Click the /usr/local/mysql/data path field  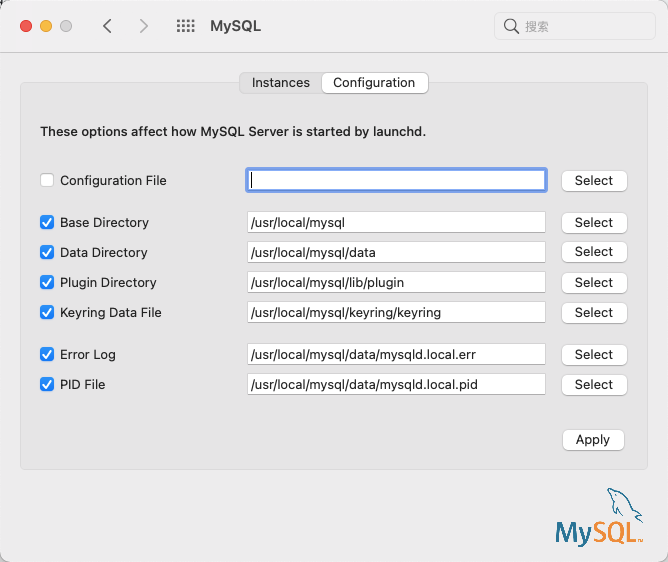pos(396,252)
